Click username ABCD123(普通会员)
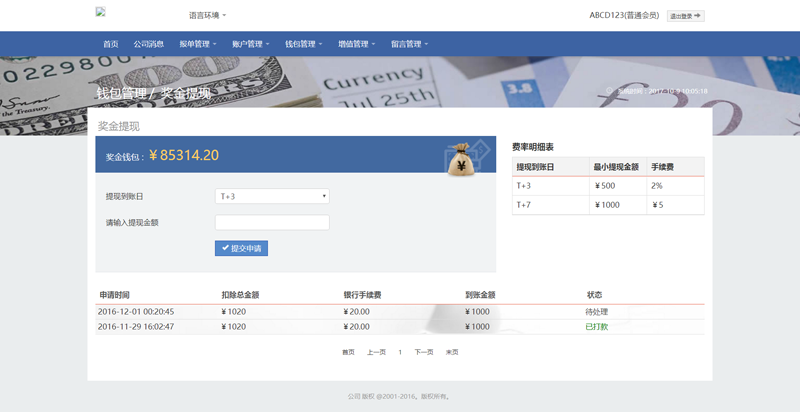 pyautogui.click(x=624, y=15)
